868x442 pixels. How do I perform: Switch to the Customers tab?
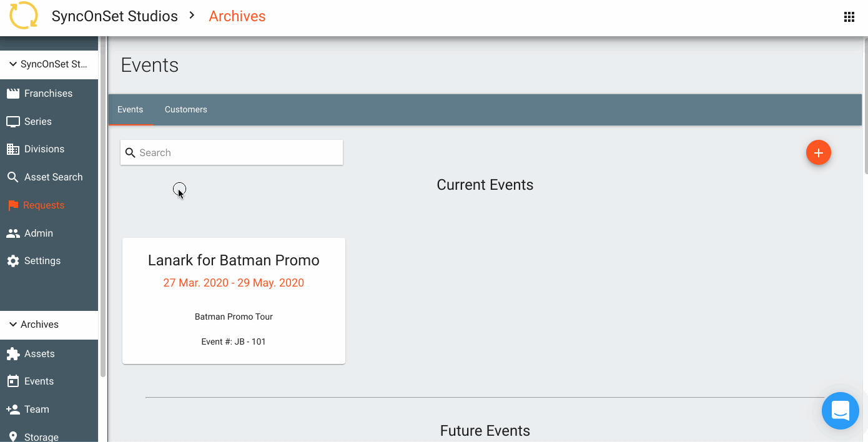click(186, 110)
